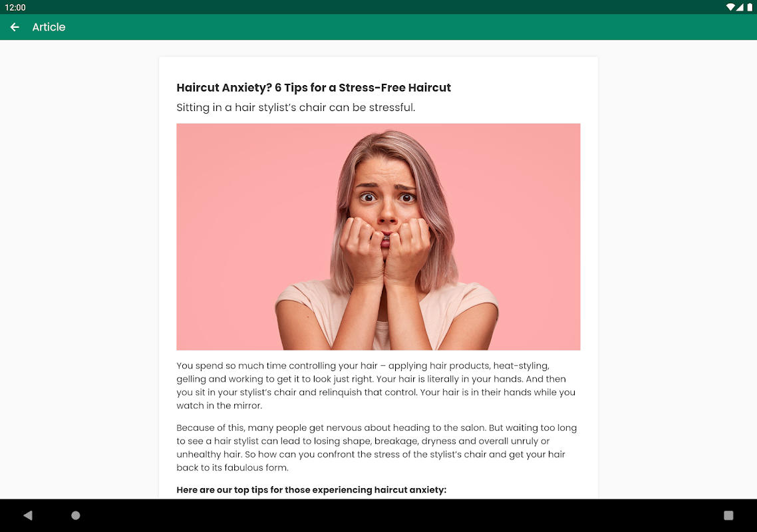Click the subtitle about the stylist's chair

295,107
